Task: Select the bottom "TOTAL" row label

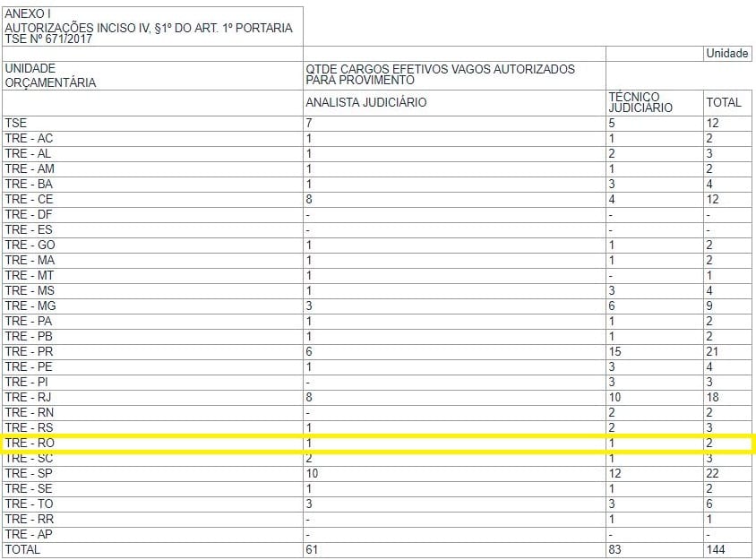Action: pyautogui.click(x=22, y=550)
